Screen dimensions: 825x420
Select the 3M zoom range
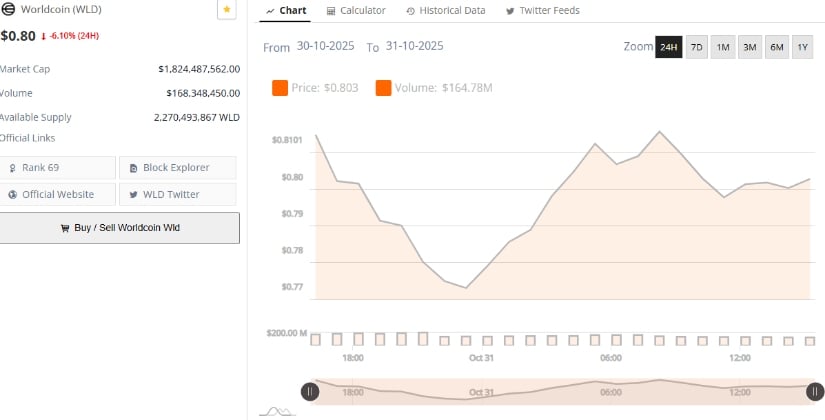coord(750,47)
